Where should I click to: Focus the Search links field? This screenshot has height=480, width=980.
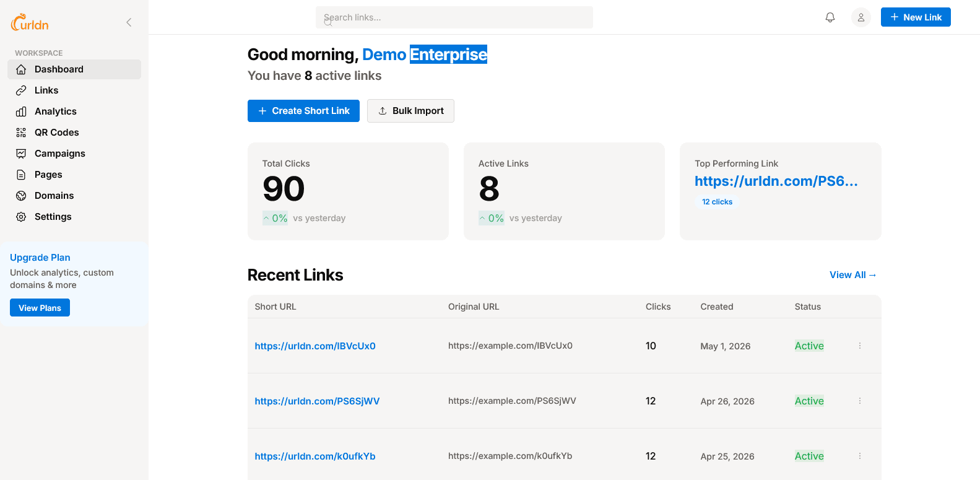pos(454,17)
